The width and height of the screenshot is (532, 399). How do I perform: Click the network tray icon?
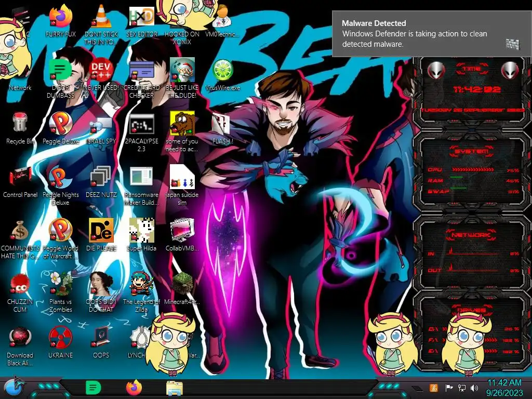pyautogui.click(x=461, y=388)
